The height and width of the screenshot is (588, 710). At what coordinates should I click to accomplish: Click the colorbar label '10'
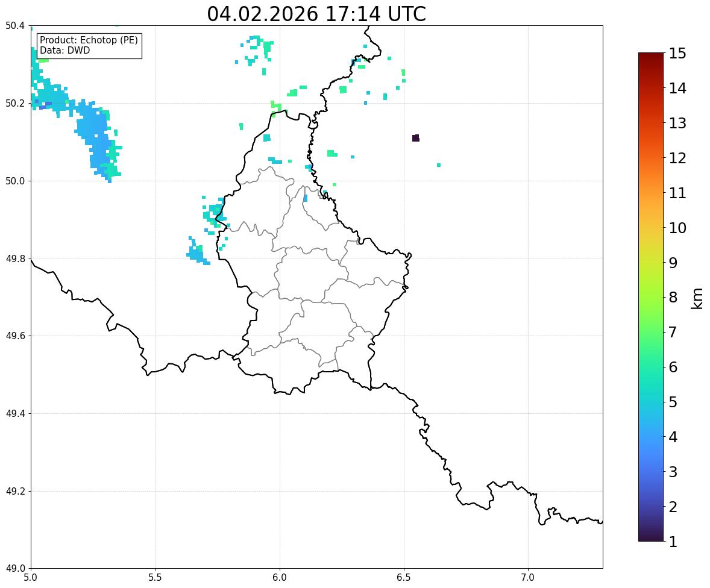(x=677, y=228)
